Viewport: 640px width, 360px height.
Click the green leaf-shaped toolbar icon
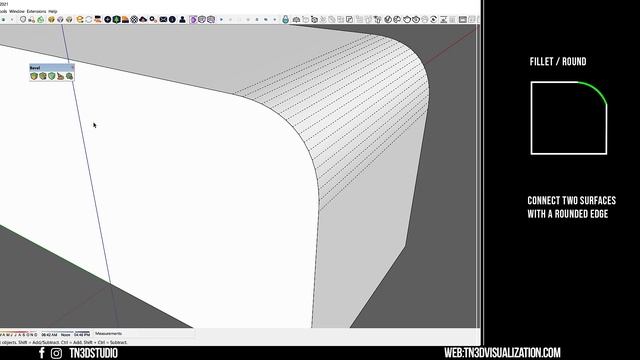pos(40,19)
